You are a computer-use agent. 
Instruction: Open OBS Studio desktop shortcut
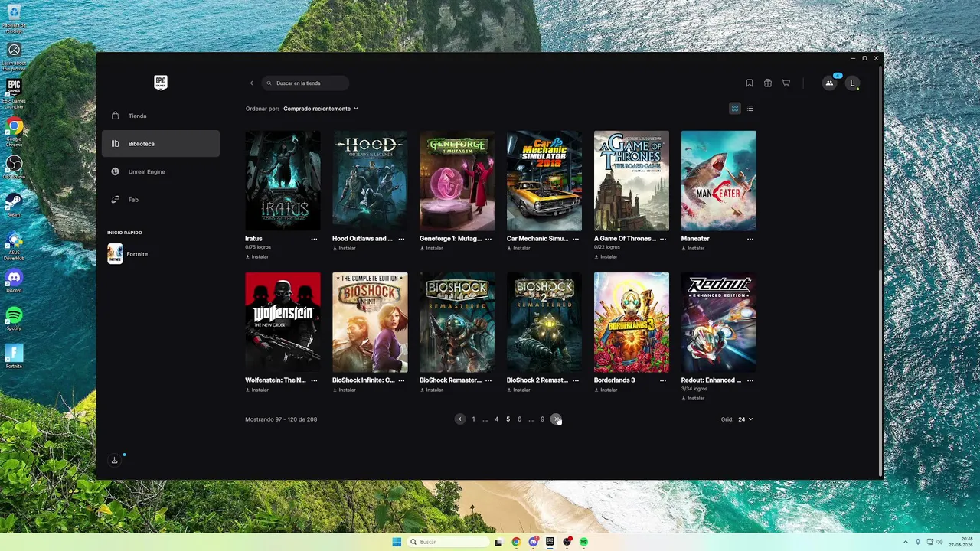(x=14, y=168)
